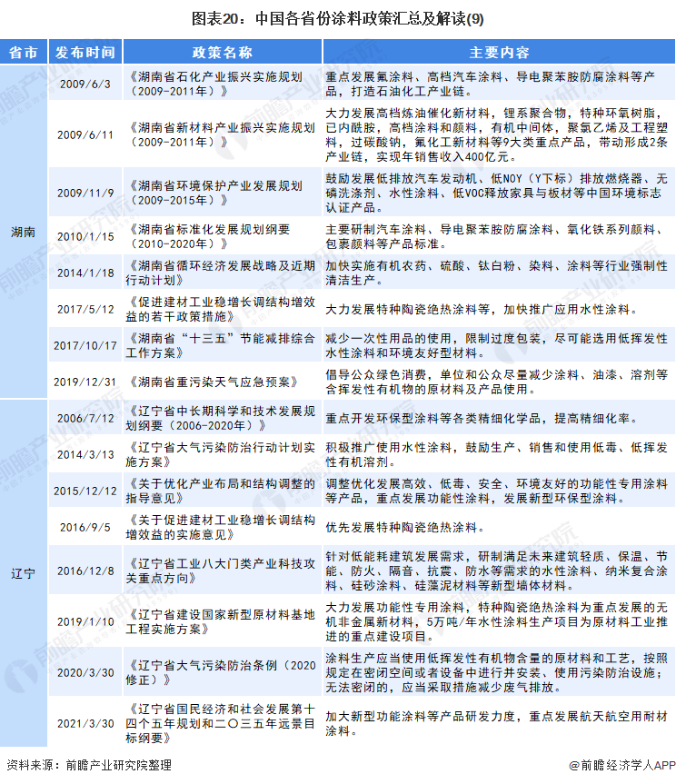Click the date 2019/12/31
The image size is (676, 784).
pos(85,382)
